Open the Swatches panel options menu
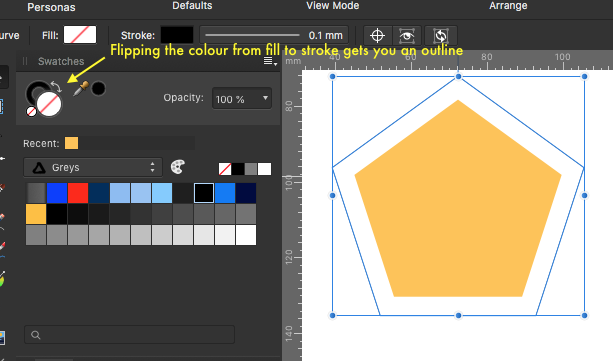 [270, 61]
